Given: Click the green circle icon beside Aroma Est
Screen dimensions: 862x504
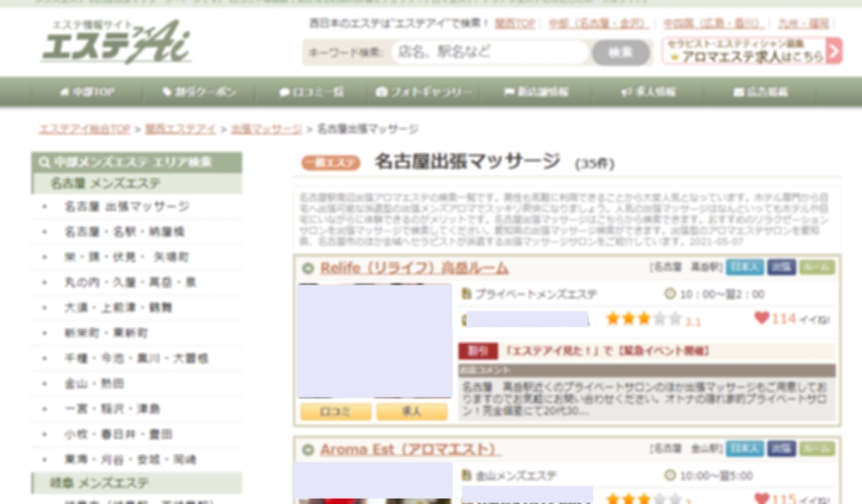Looking at the screenshot, I should [x=308, y=450].
